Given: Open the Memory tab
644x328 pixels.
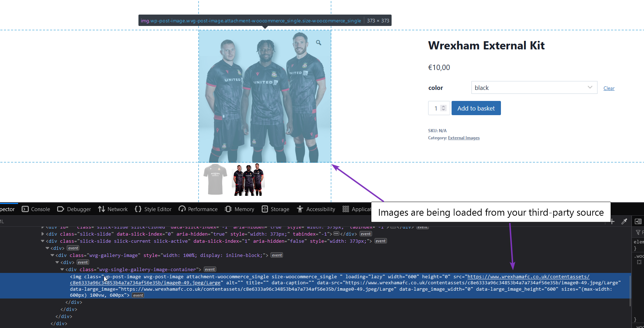Looking at the screenshot, I should pyautogui.click(x=240, y=209).
